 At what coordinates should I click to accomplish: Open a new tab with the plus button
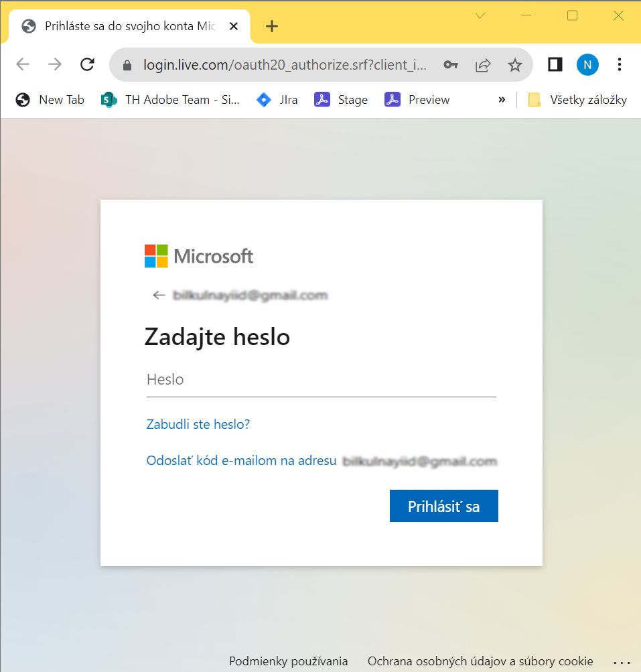pyautogui.click(x=271, y=25)
